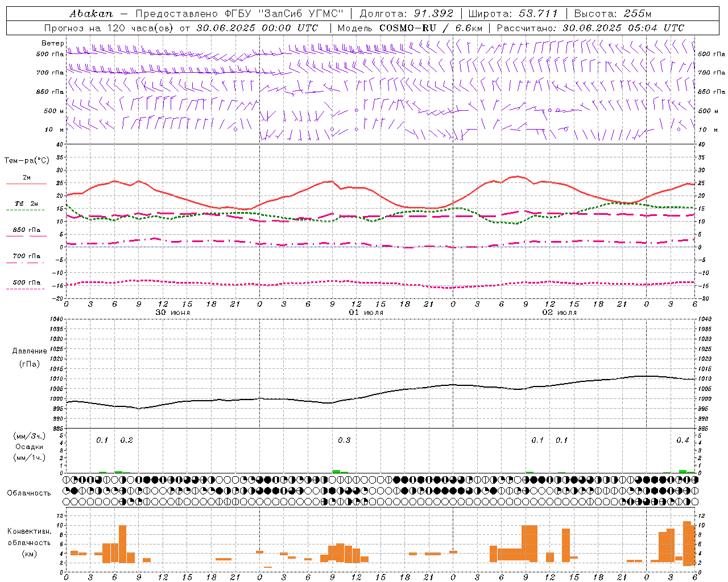Click the 30 июня date label
This screenshot has width=728, height=582.
point(172,313)
